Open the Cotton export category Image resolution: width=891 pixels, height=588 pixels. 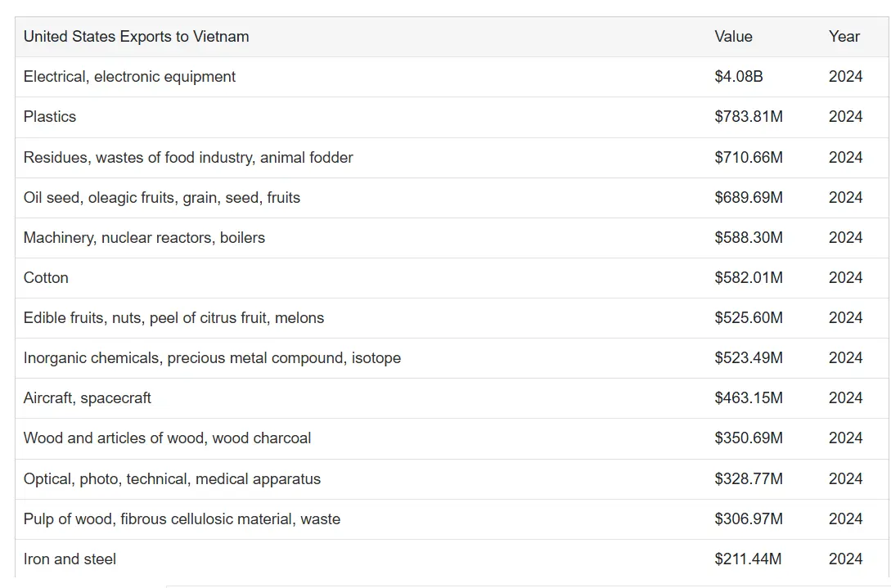coord(46,278)
